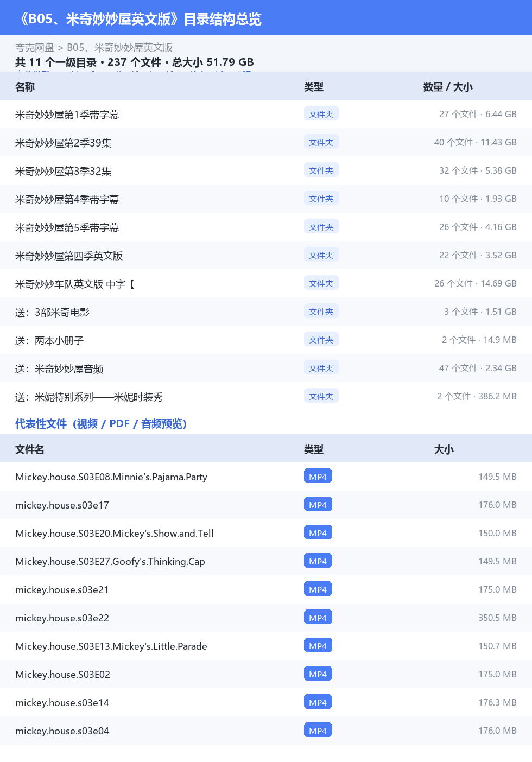Select file mickey.house.s03e14
The image size is (532, 762).
point(62,703)
